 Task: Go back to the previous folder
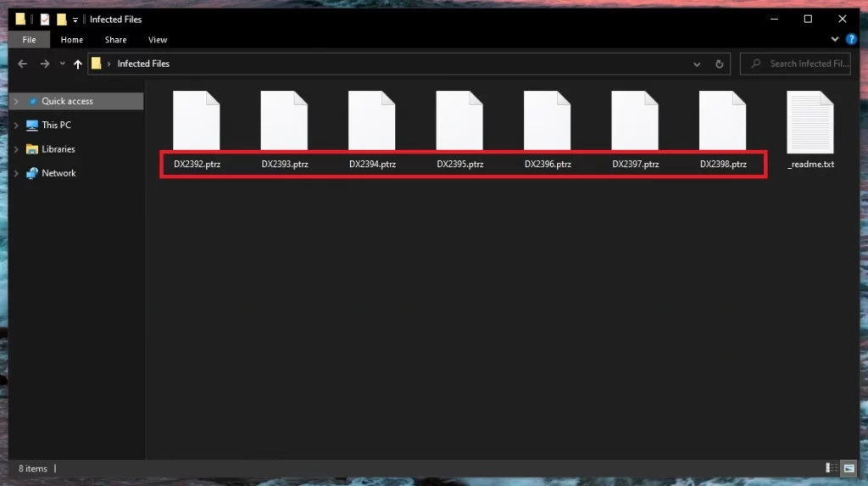23,64
